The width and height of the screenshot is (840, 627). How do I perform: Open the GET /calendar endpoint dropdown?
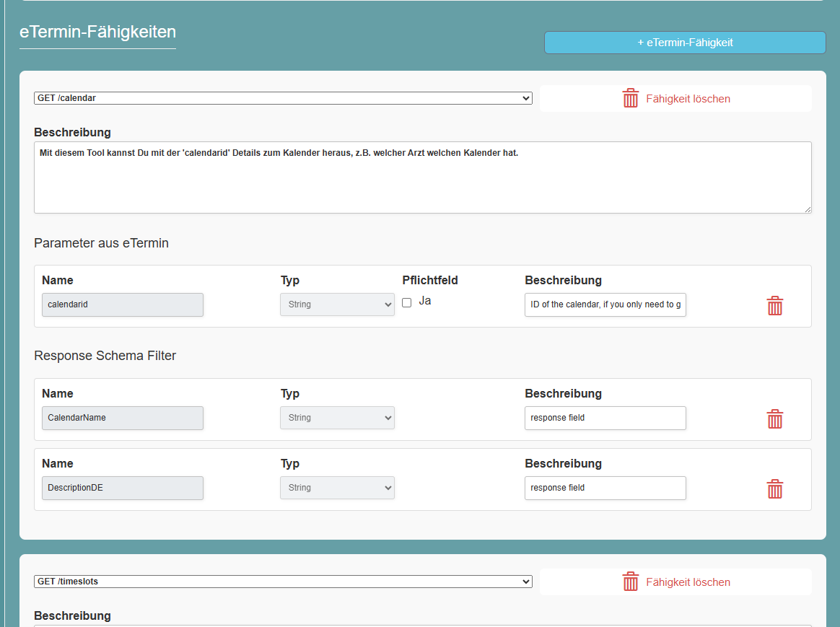point(282,98)
